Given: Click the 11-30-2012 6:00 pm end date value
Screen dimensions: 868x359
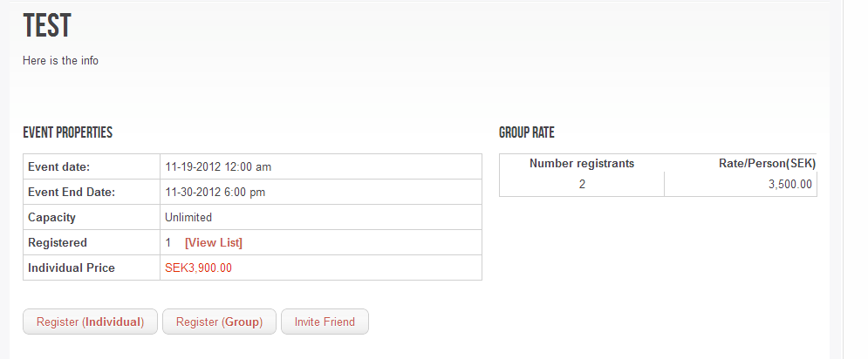Looking at the screenshot, I should tap(215, 192).
